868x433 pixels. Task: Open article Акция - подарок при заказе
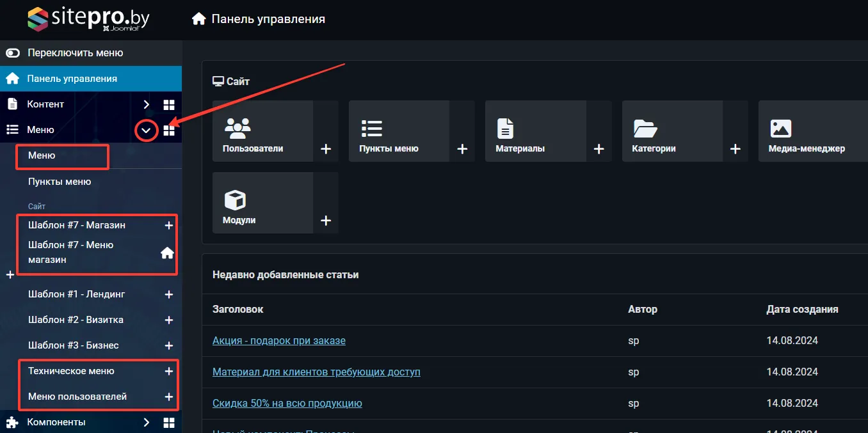278,340
